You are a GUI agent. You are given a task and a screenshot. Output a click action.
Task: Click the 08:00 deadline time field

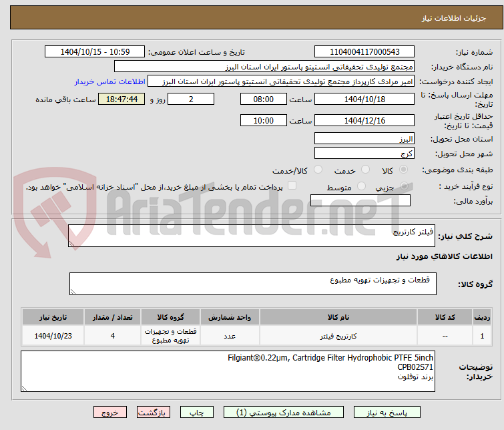[x=263, y=99]
